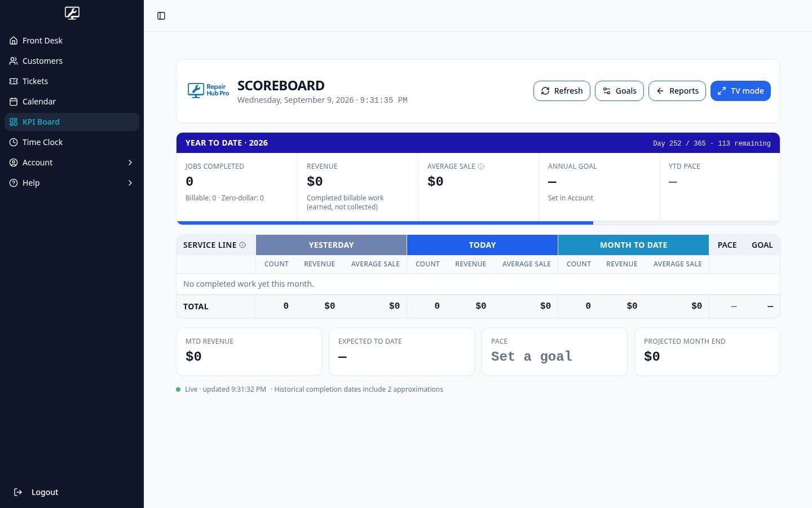
Task: Click the 'YEAR TO DATE · 2026' heading
Action: pos(227,143)
